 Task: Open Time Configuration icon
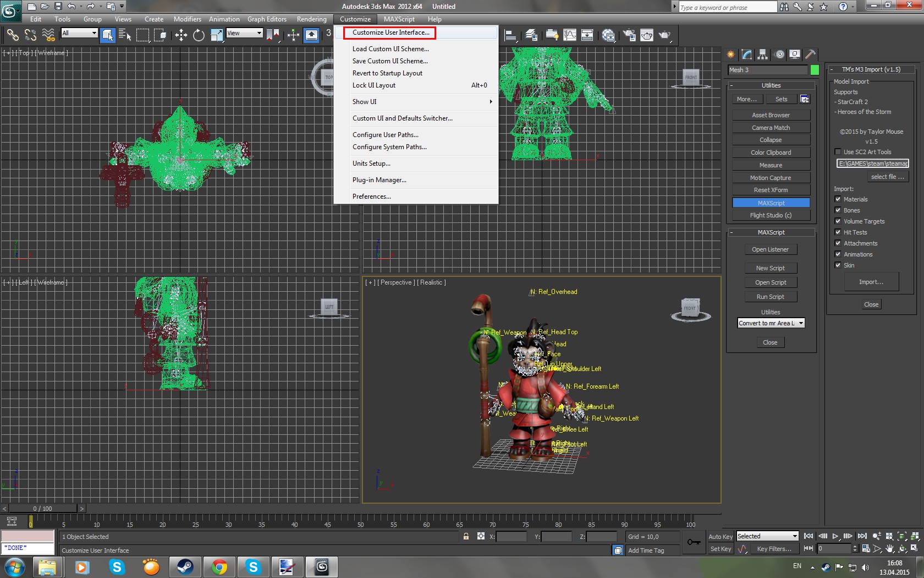866,548
